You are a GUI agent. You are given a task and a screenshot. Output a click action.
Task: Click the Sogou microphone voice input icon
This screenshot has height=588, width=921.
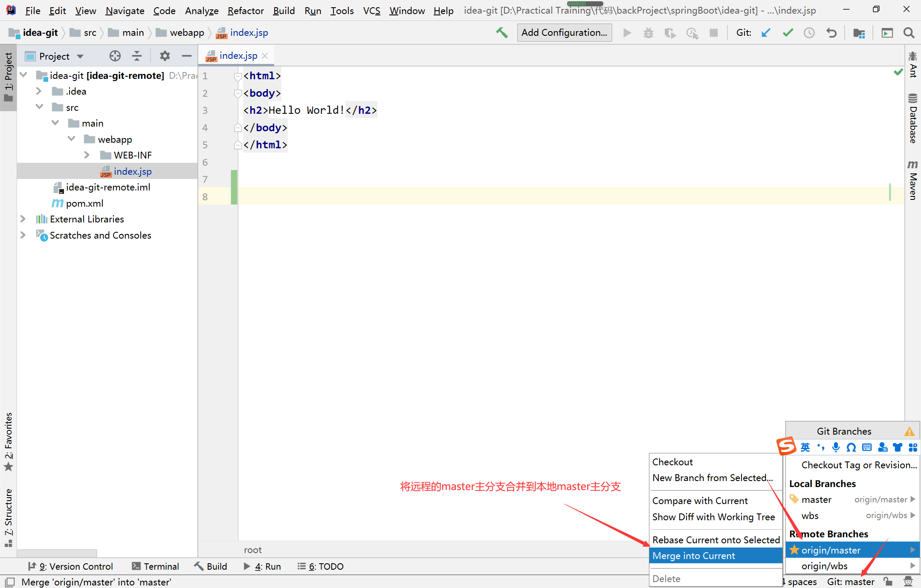pyautogui.click(x=836, y=447)
